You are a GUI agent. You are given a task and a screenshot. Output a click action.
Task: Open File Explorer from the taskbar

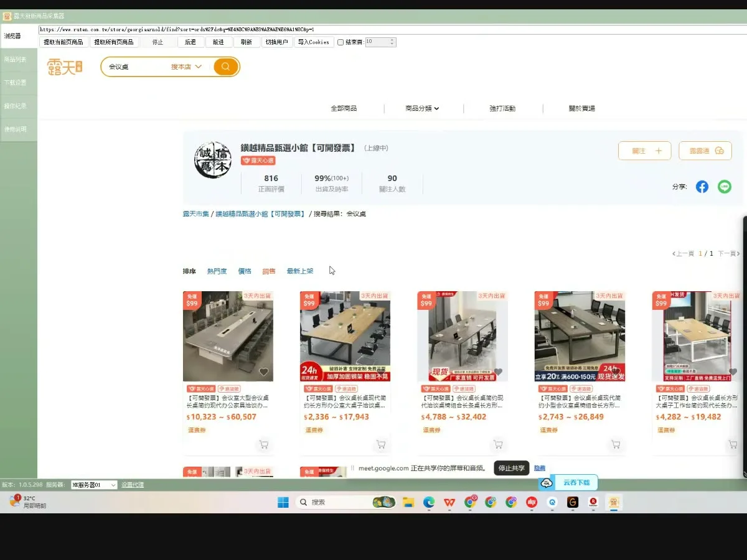[x=408, y=502]
